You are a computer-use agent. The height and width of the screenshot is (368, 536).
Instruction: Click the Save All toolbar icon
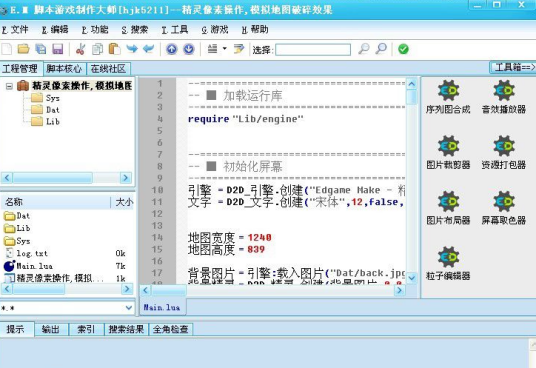[x=41, y=49]
